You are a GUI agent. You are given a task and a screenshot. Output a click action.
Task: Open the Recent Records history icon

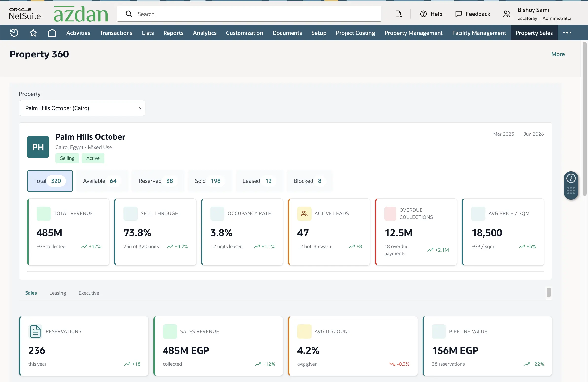pos(14,33)
